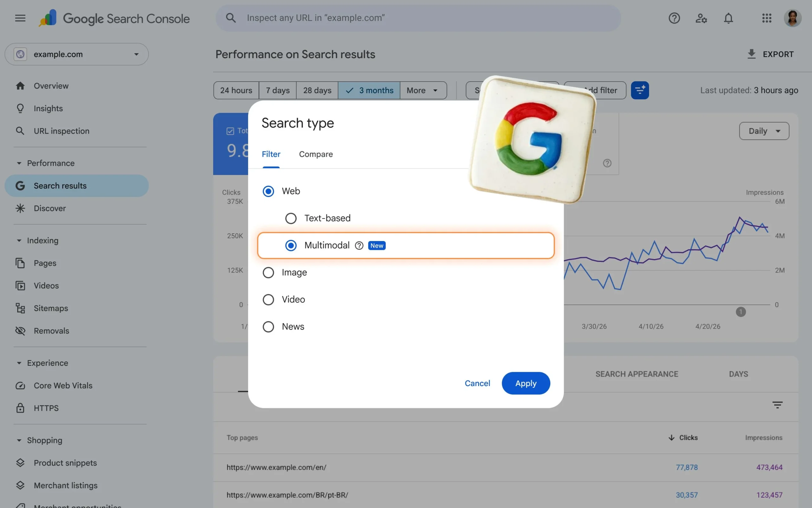Viewport: 812px width, 508px height.
Task: Open notifications bell
Action: (728, 18)
